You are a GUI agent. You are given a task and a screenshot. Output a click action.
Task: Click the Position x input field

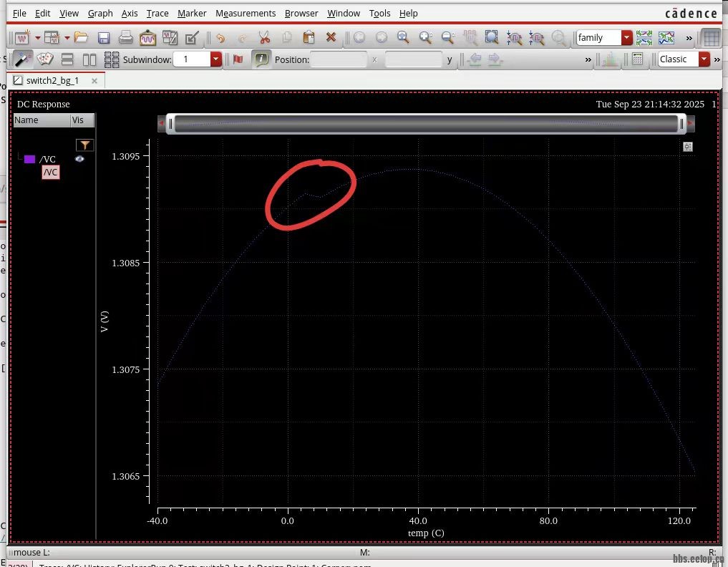339,59
